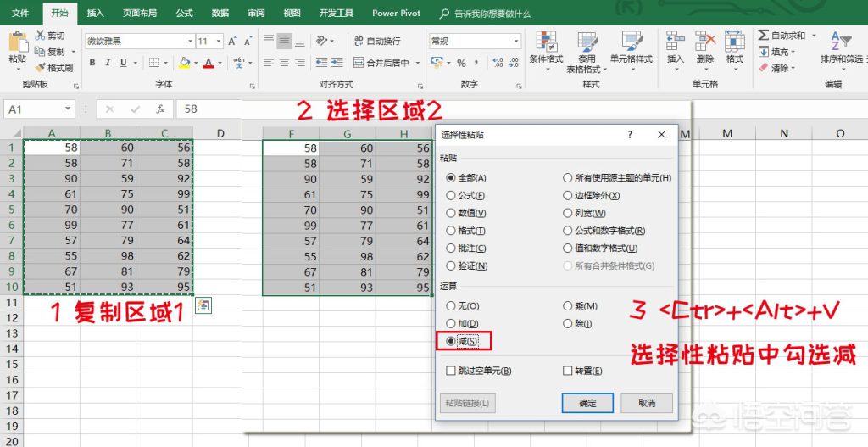Open the 公式 Formulas ribbon tab
The height and width of the screenshot is (447, 868).
click(184, 13)
